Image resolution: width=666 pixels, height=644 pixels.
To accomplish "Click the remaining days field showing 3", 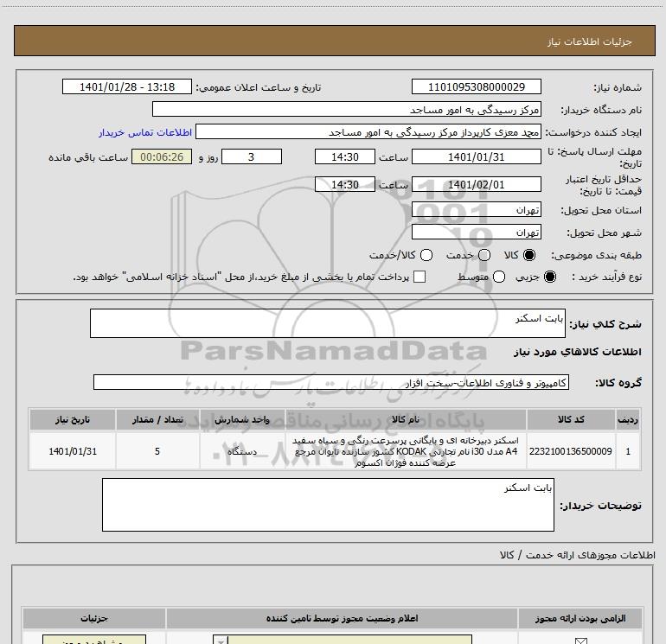I will tap(252, 157).
